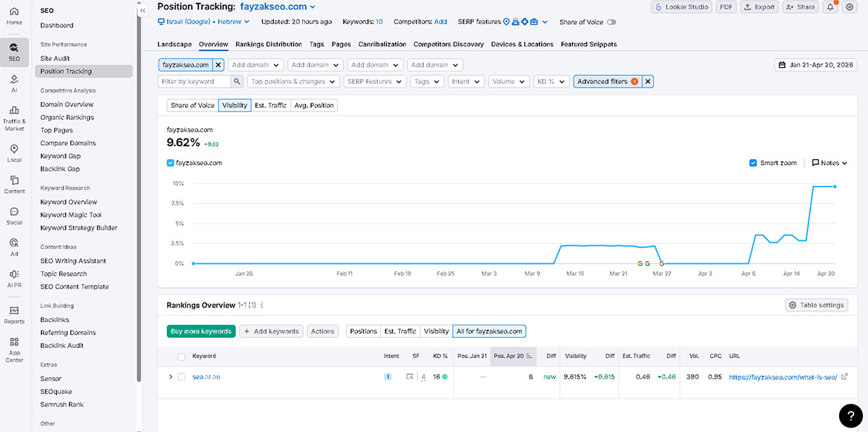Viewport: 868px width, 432px height.
Task: Click the Intent 'I' badge in keyword row
Action: tap(388, 377)
